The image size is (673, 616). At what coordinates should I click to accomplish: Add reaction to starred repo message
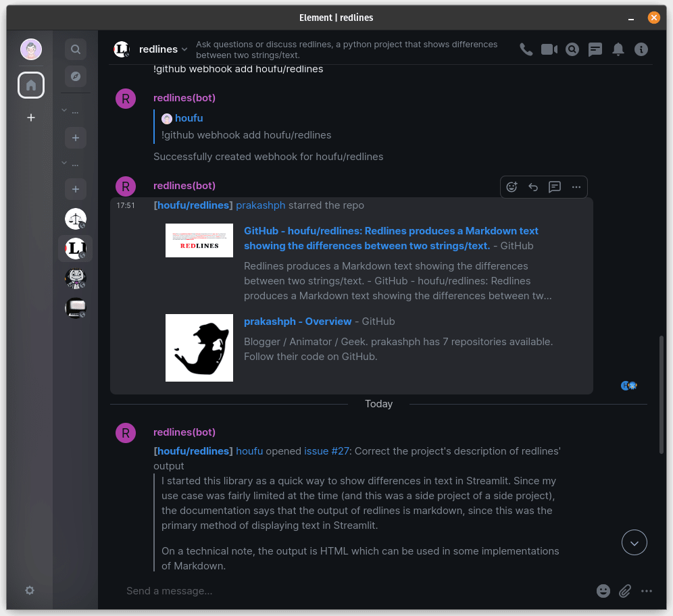(512, 187)
